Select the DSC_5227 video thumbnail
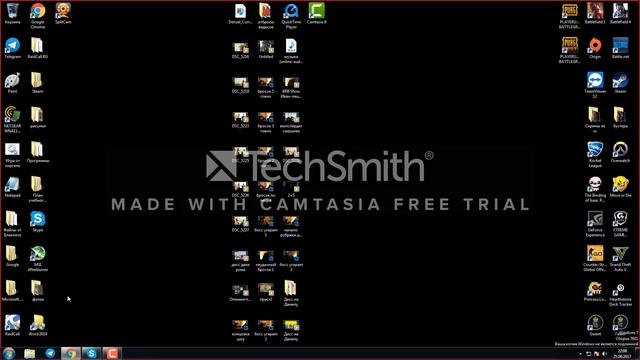The width and height of the screenshot is (640, 360). point(240,224)
